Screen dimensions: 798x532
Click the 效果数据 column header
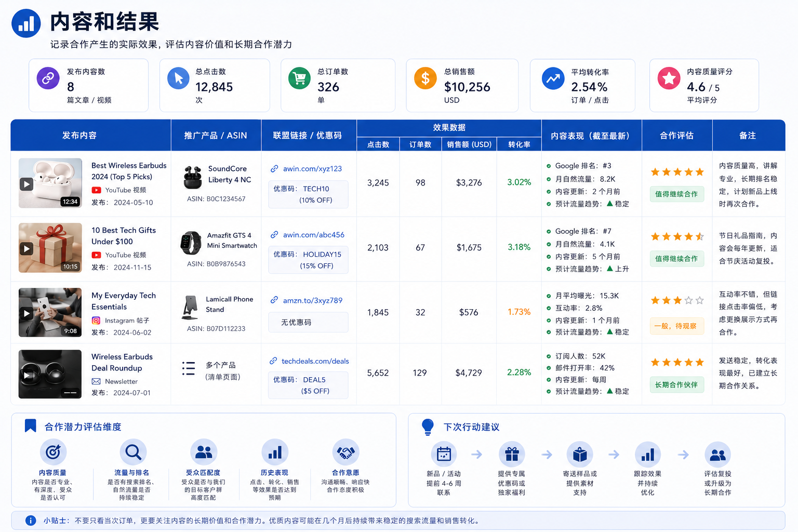(449, 128)
